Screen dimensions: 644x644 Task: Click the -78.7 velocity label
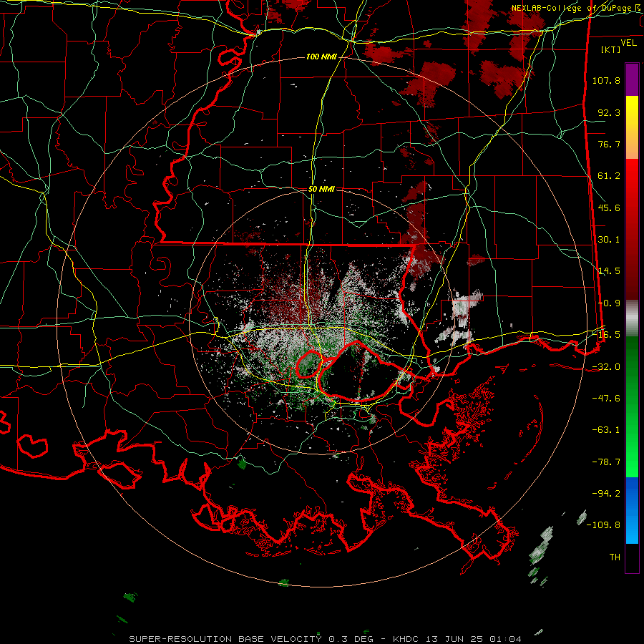point(606,462)
